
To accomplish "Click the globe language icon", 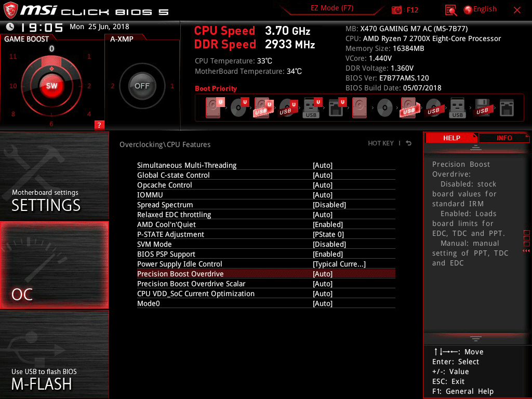I will point(468,10).
